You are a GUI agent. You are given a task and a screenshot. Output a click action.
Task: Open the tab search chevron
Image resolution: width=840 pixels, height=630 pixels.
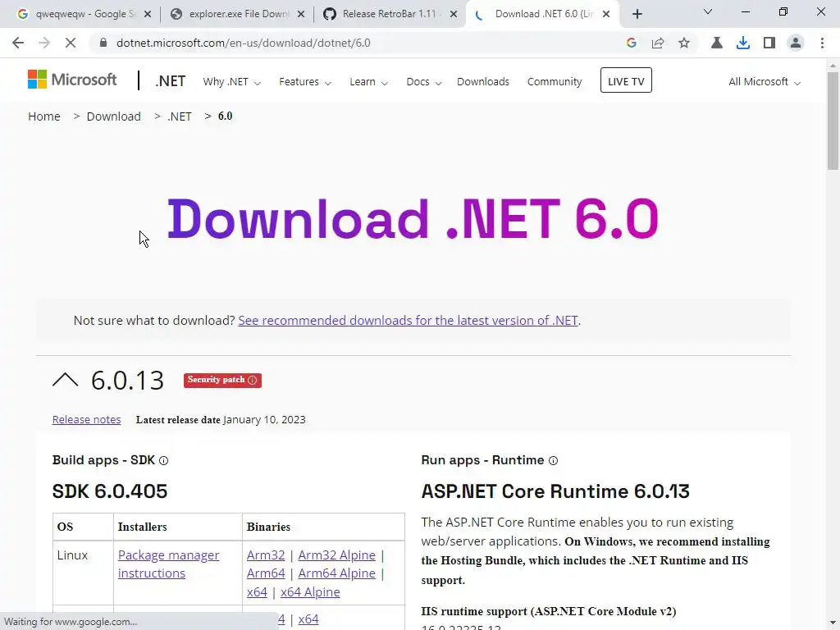click(708, 11)
